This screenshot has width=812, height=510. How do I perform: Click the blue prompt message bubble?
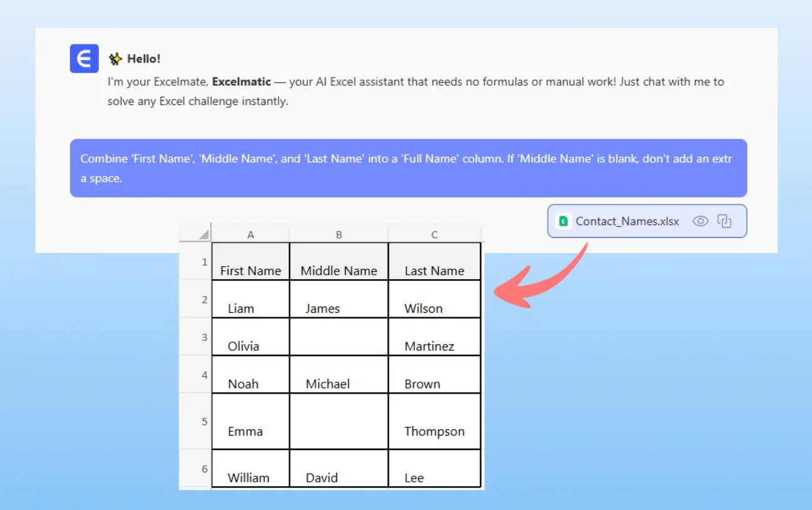click(x=408, y=168)
